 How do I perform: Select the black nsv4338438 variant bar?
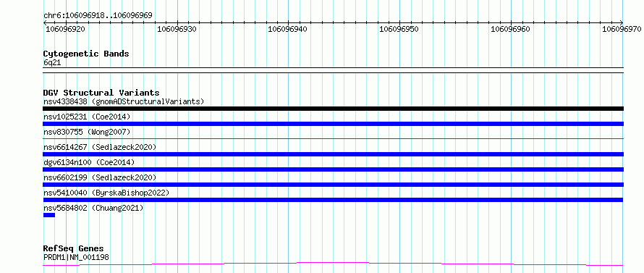tap(333, 109)
